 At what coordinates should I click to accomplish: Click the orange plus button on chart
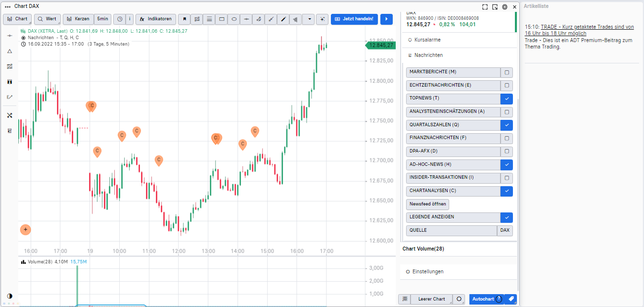(x=26, y=230)
